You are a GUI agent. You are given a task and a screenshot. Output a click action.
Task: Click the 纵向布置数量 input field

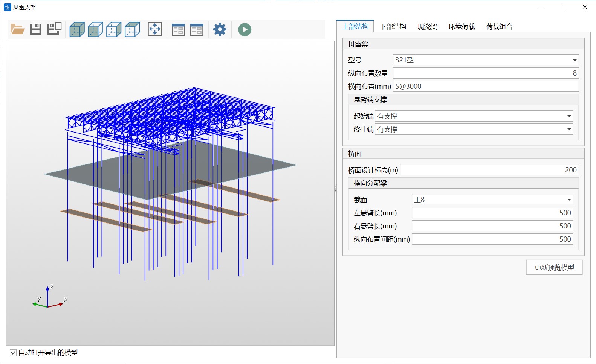[x=486, y=73]
